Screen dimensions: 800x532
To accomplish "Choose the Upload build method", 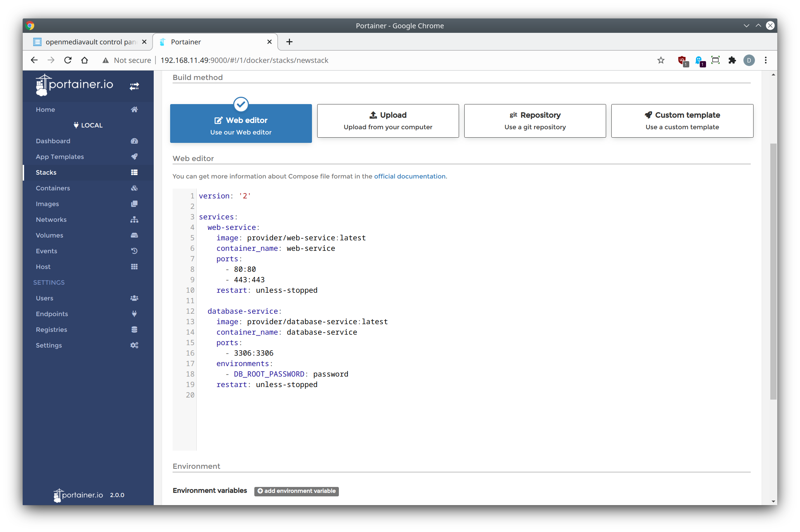I will [x=388, y=121].
